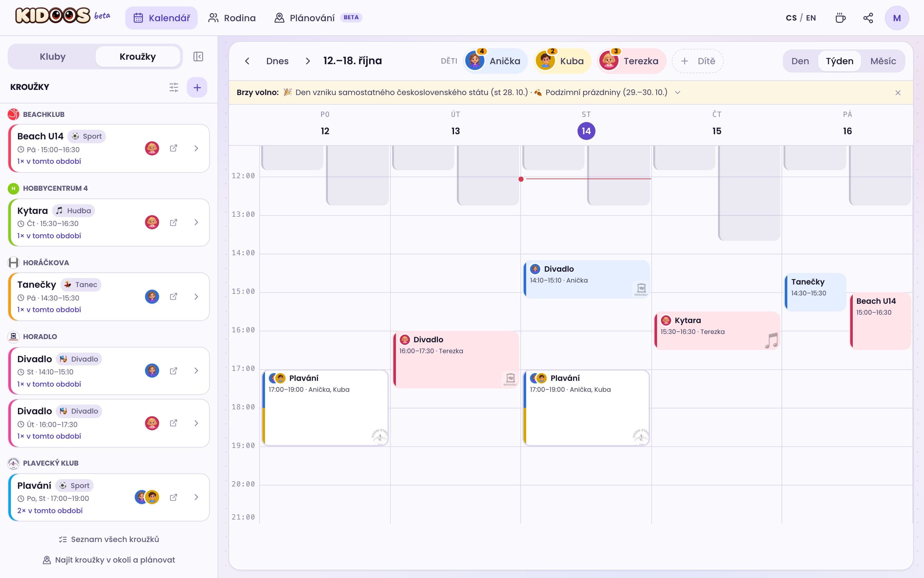Screen dimensions: 924x578
Task: Open Seznam všech kroužků link
Action: tap(109, 539)
